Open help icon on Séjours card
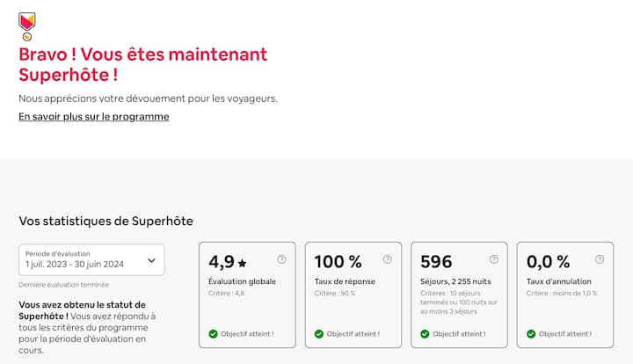The width and height of the screenshot is (633, 364). [493, 259]
